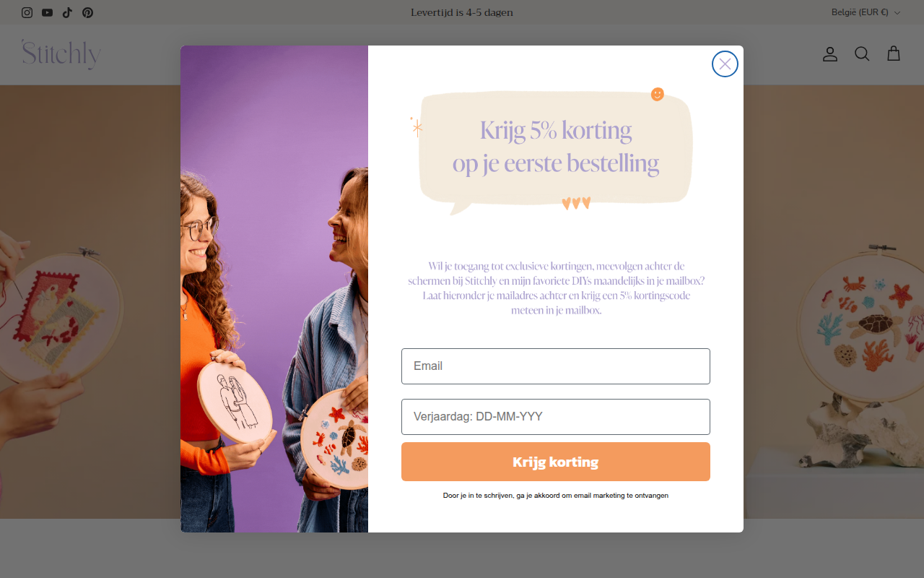Open the Instagram social link

(x=27, y=12)
